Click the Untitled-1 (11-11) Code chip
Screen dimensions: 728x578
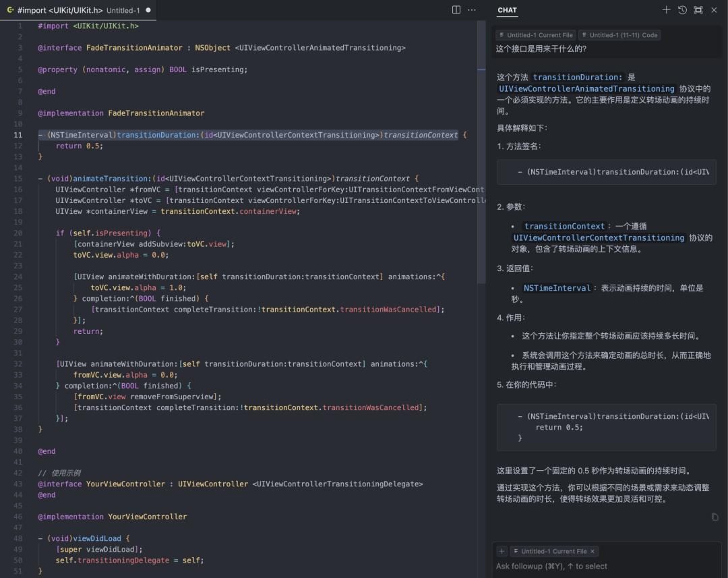(620, 35)
